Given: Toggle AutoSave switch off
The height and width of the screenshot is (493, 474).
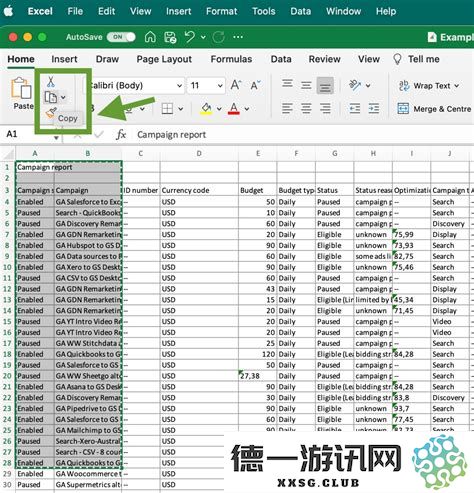Looking at the screenshot, I should pyautogui.click(x=121, y=37).
